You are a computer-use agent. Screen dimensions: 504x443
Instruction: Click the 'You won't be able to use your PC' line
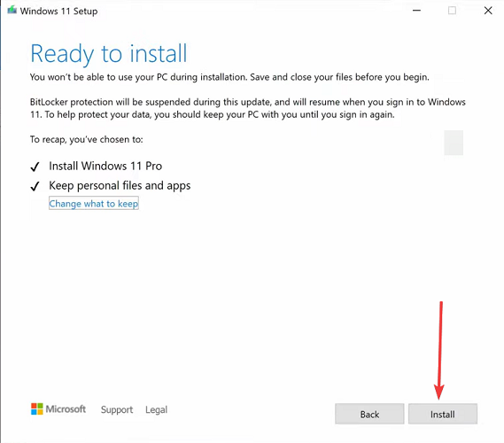click(x=229, y=77)
